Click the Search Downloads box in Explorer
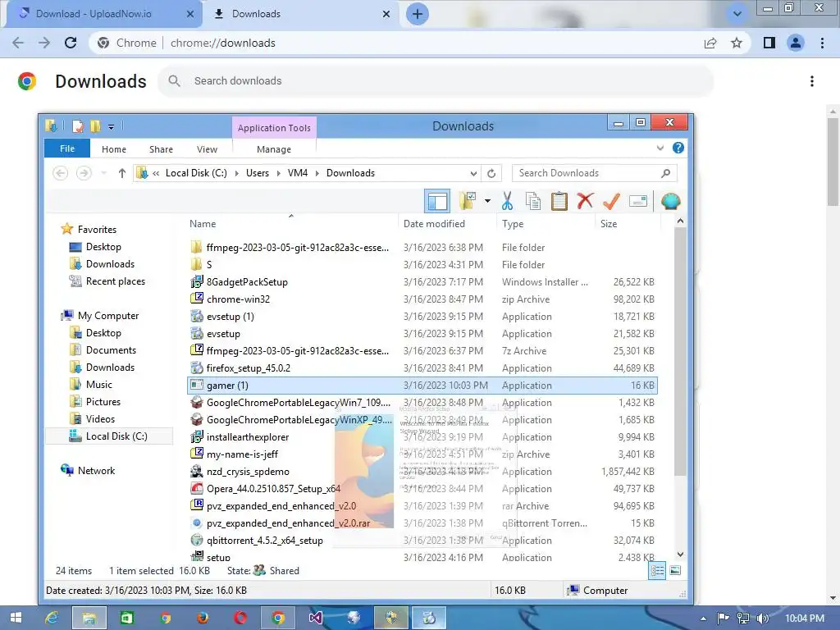 tap(594, 173)
